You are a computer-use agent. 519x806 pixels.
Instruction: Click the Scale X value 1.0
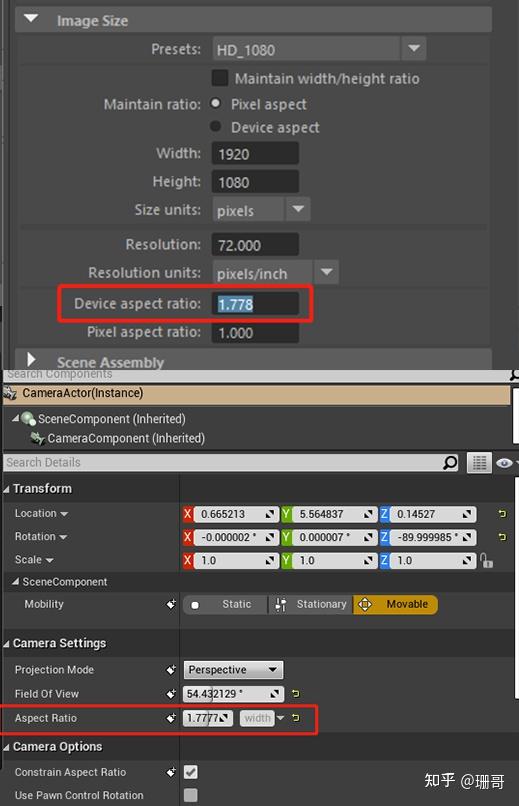tap(235, 560)
